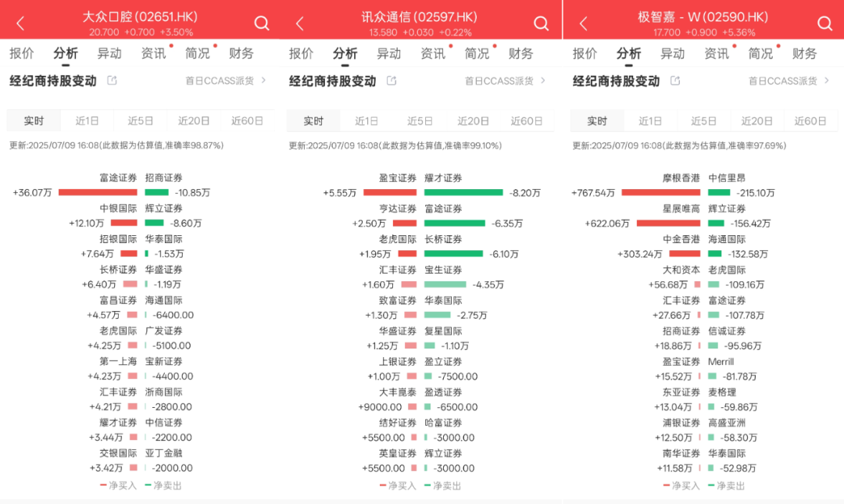The image size is (844, 504).
Task: Share 经纪商持股变动 in 极智嘉-W panel
Action: pos(675,80)
